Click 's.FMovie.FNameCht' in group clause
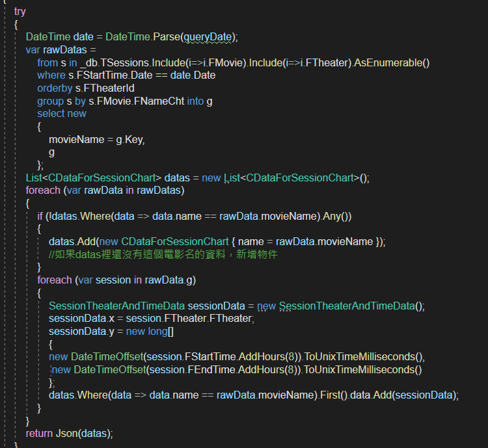The width and height of the screenshot is (488, 448). click(x=137, y=101)
